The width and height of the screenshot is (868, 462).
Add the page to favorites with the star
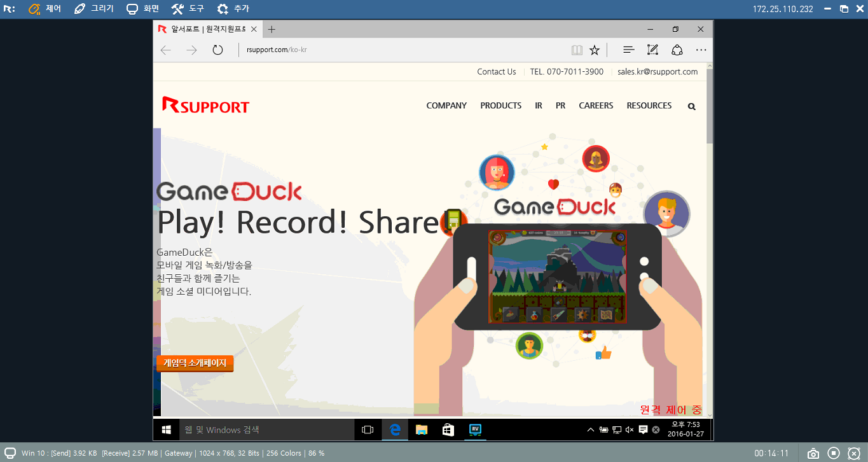click(595, 50)
